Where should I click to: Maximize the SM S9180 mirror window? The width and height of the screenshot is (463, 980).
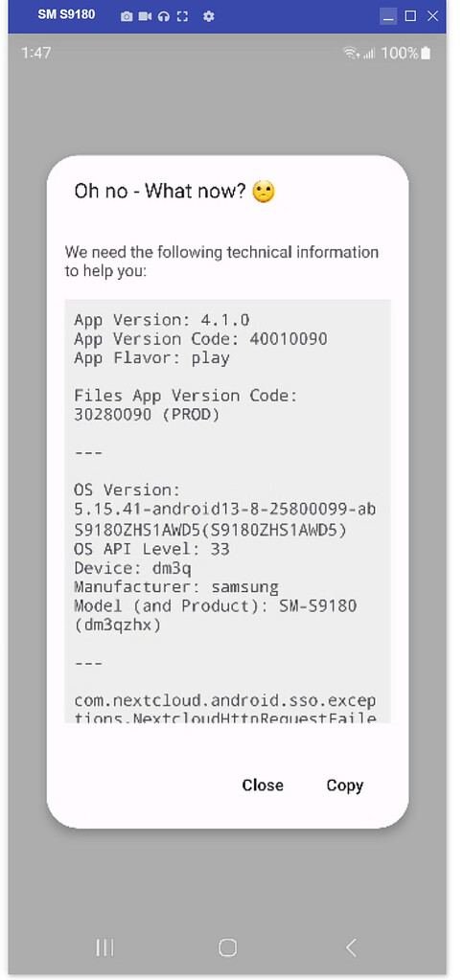pos(410,16)
